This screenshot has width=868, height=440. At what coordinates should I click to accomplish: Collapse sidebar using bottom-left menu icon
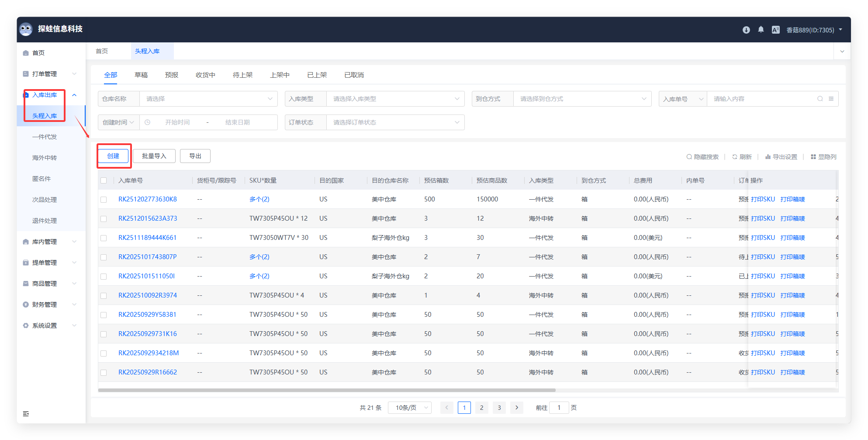(26, 414)
